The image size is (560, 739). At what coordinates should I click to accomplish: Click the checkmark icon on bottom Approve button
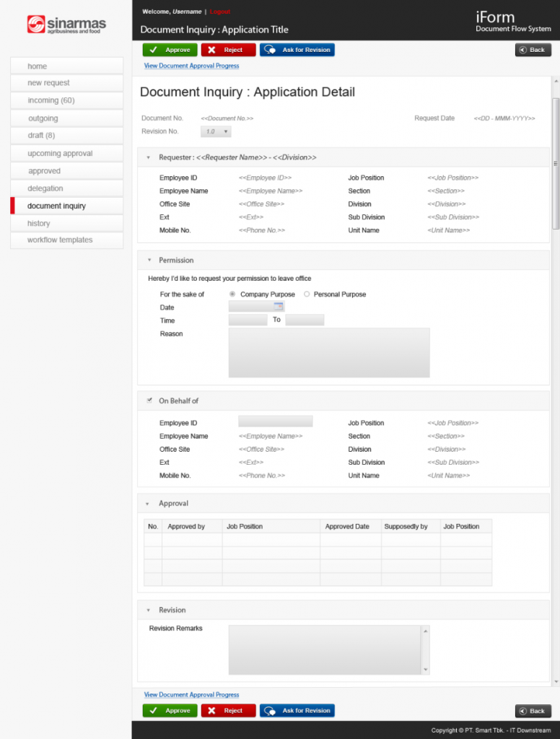pos(154,711)
